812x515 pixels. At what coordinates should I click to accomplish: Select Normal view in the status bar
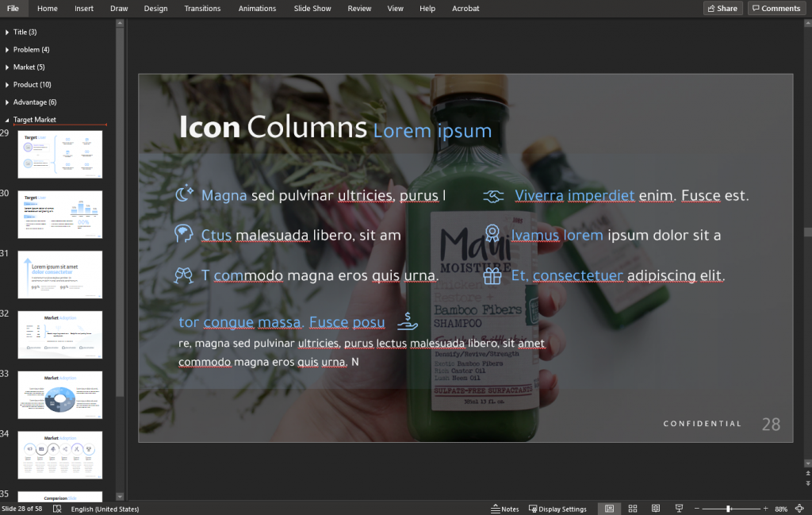(609, 508)
